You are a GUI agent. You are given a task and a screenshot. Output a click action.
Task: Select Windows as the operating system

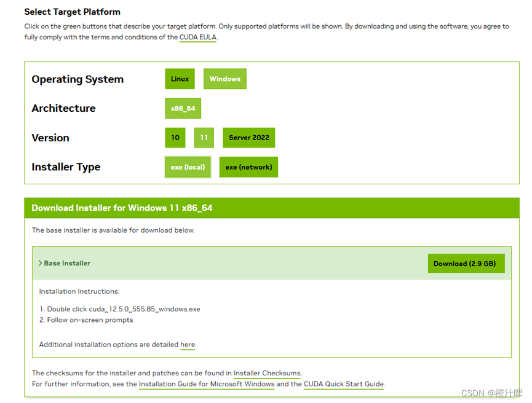225,79
